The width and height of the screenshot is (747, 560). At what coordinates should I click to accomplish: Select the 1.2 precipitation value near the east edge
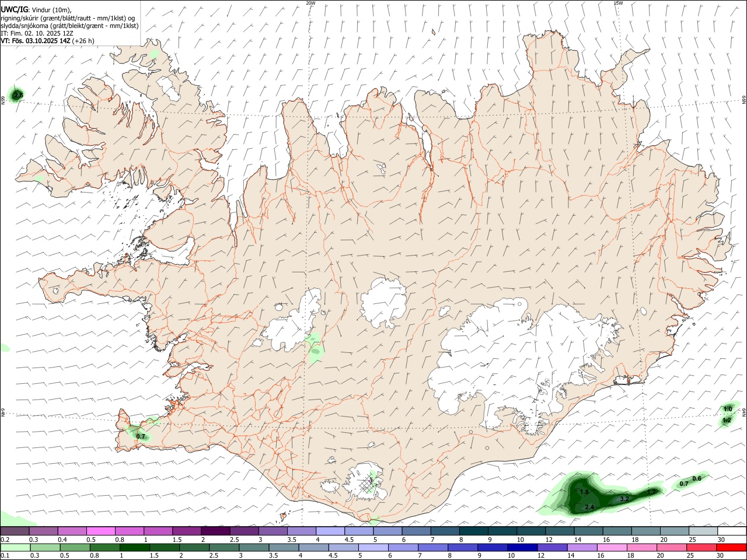point(727,420)
